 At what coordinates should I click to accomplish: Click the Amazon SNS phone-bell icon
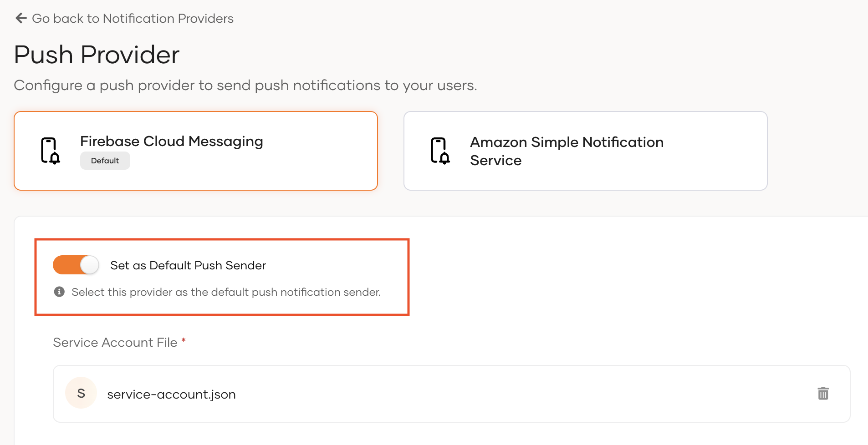pyautogui.click(x=440, y=151)
